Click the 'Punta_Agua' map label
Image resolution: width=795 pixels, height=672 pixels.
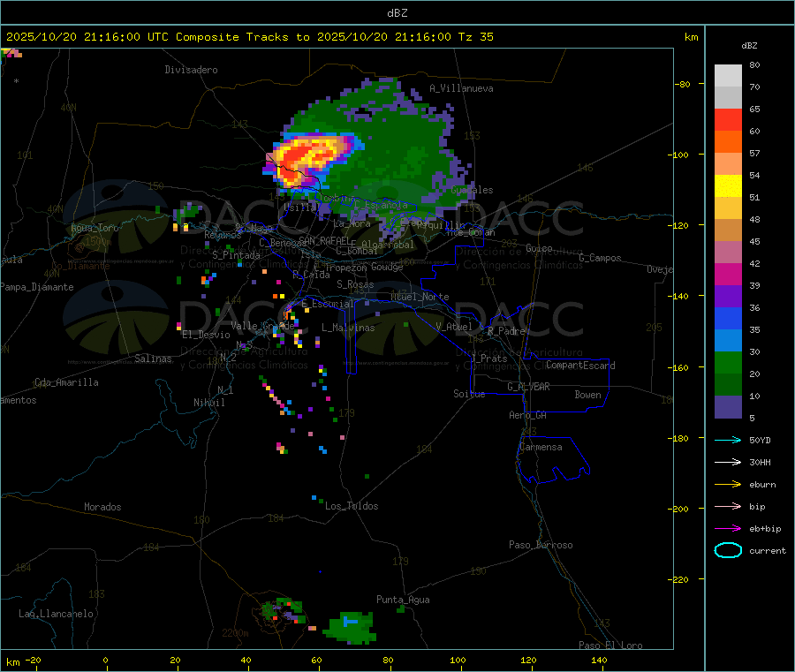pyautogui.click(x=403, y=600)
